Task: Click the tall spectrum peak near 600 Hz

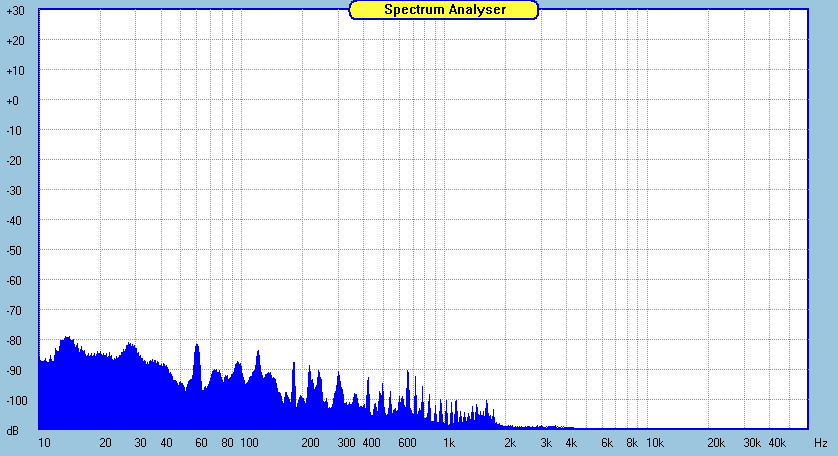Action: pyautogui.click(x=407, y=373)
